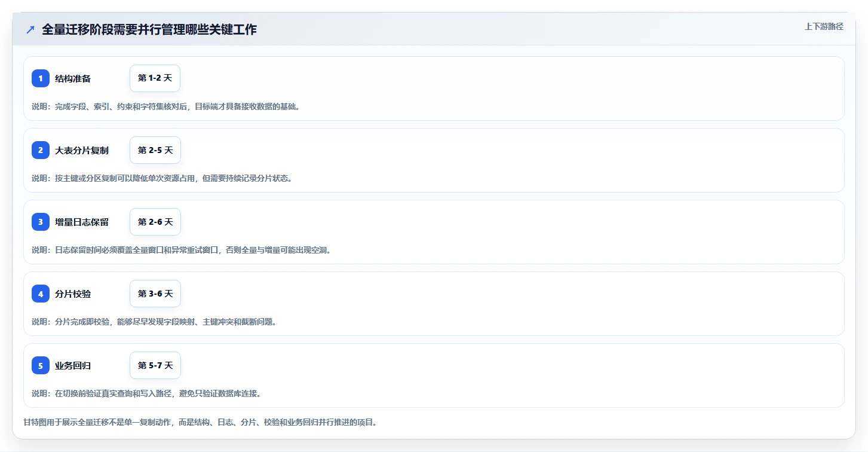Click the description starting 分片完成即校验

(x=154, y=322)
